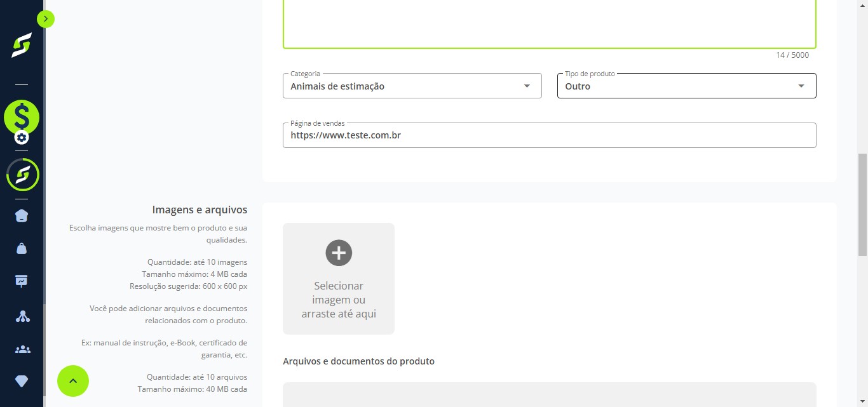Image resolution: width=868 pixels, height=407 pixels.
Task: Open the shopping bag icon in sidebar
Action: [x=22, y=248]
